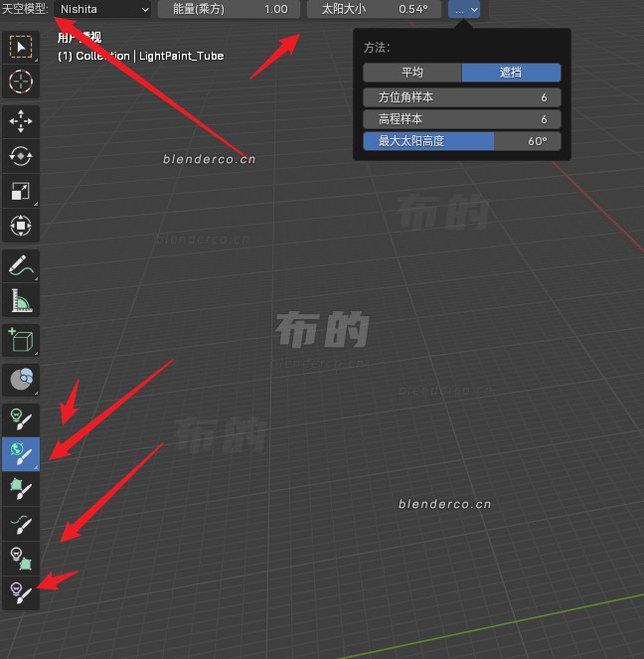Select the sphere with blue circles tool
The image size is (644, 659).
(x=21, y=380)
